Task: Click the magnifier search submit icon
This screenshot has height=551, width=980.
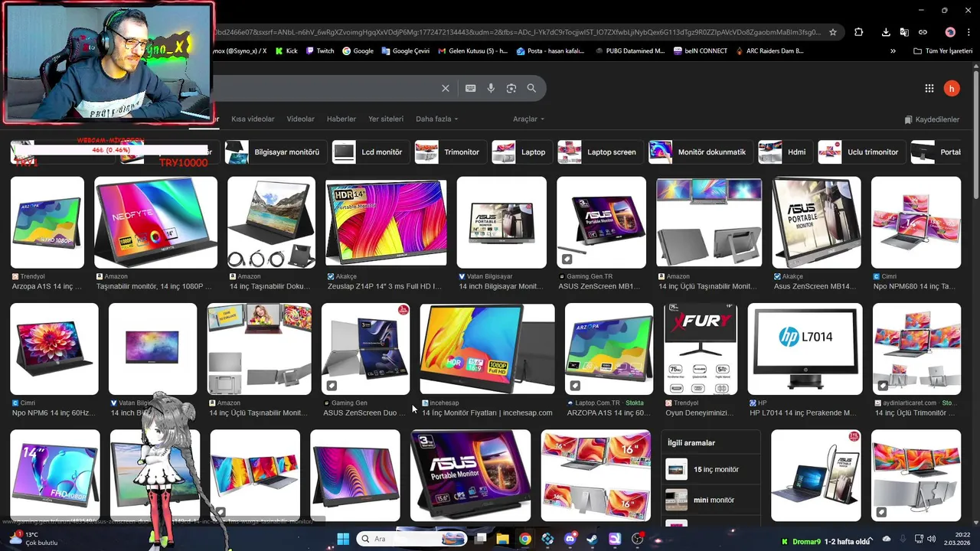Action: (531, 88)
